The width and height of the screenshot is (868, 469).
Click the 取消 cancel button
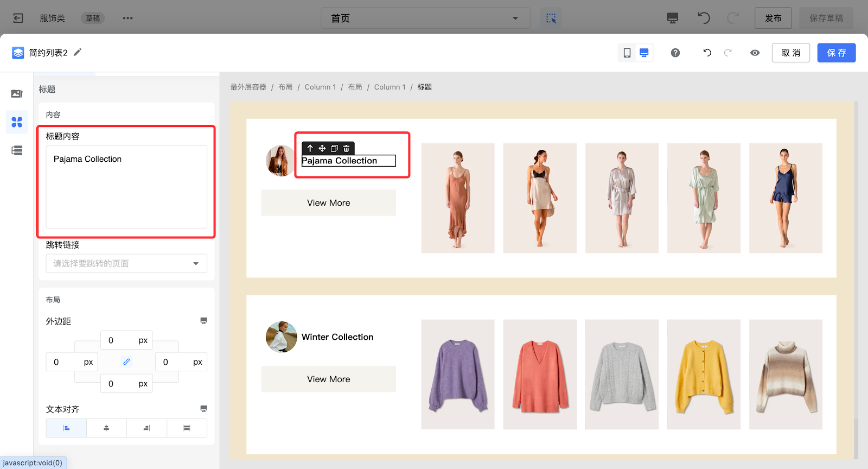[x=790, y=53]
